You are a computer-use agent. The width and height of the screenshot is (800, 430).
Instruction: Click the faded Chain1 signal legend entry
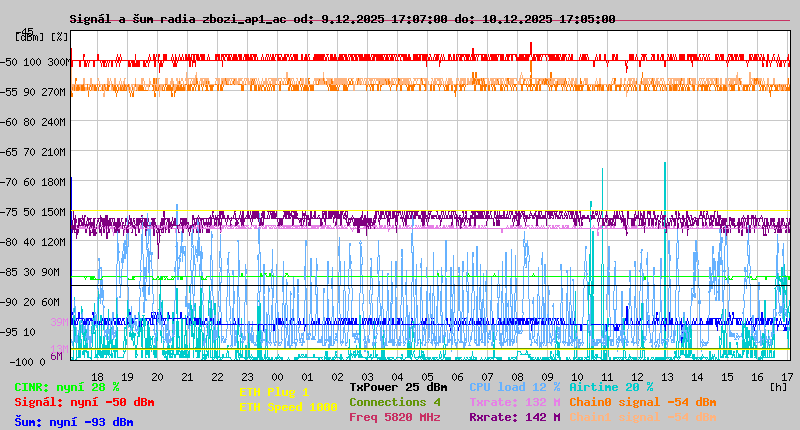tap(642, 417)
